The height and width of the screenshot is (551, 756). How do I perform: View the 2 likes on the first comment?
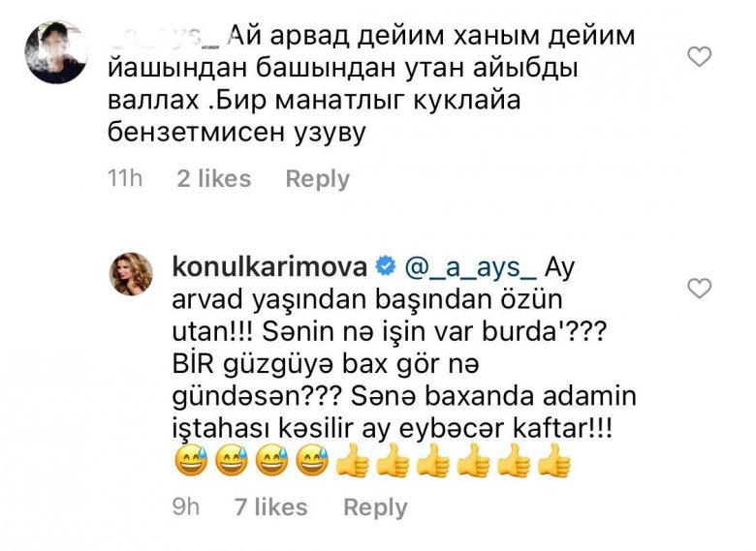coord(213,179)
